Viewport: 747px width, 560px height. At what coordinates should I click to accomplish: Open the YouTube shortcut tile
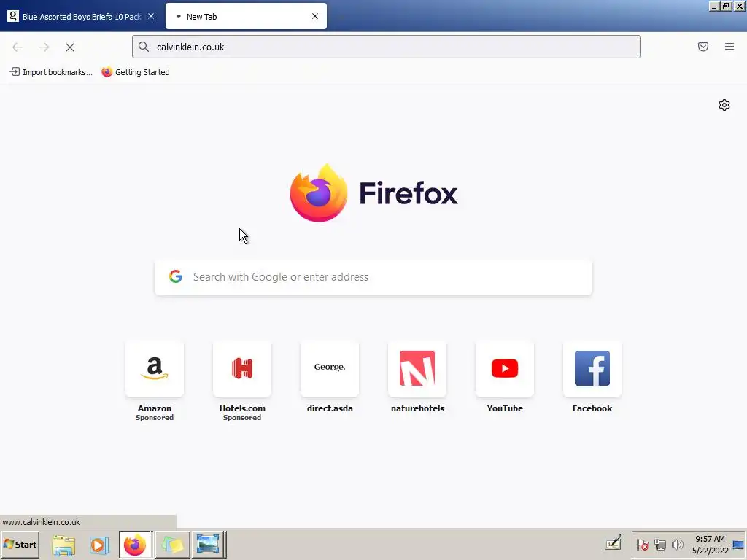(505, 369)
